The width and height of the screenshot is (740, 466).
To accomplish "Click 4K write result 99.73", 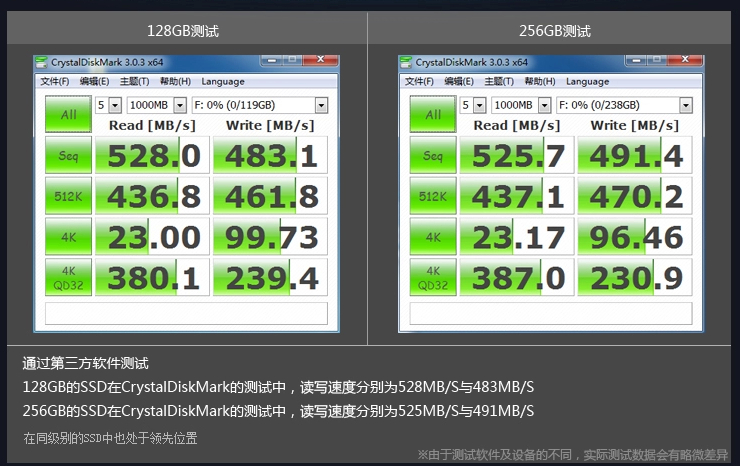I will coord(270,237).
